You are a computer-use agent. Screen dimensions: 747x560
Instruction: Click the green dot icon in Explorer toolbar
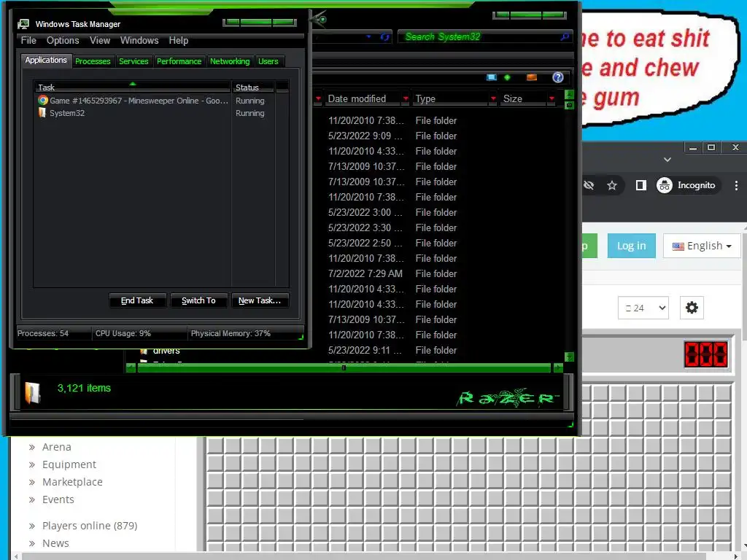tap(508, 77)
